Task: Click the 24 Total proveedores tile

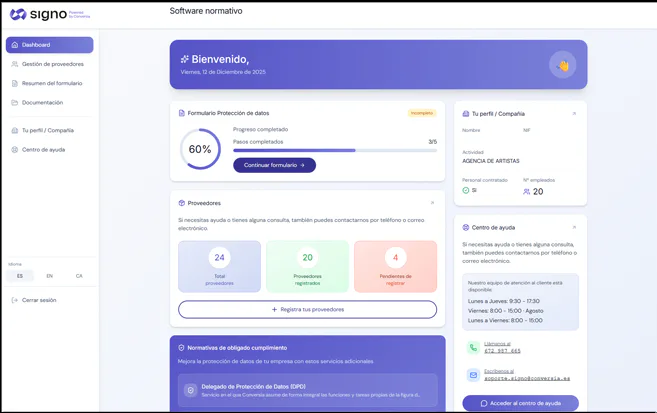Action: coord(220,266)
